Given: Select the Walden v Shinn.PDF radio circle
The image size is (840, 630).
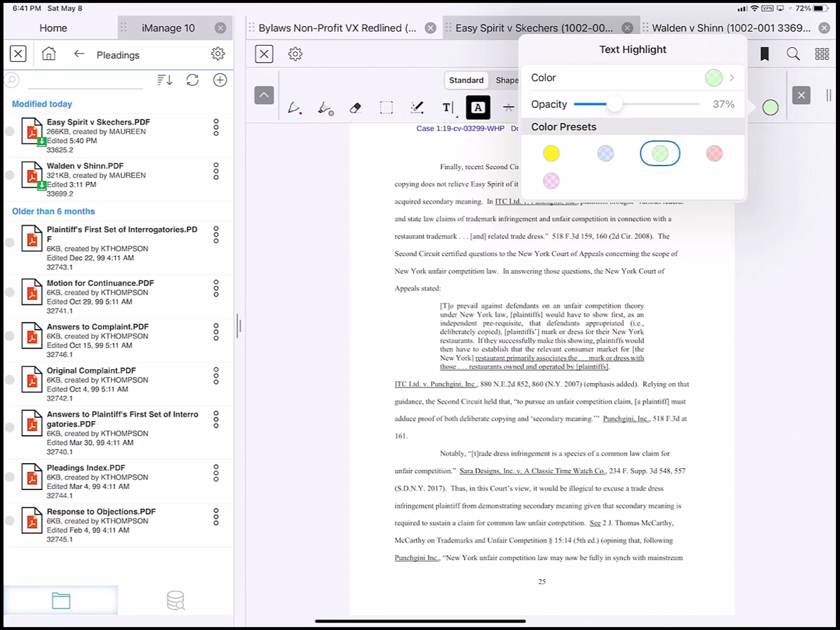Looking at the screenshot, I should pyautogui.click(x=9, y=175).
